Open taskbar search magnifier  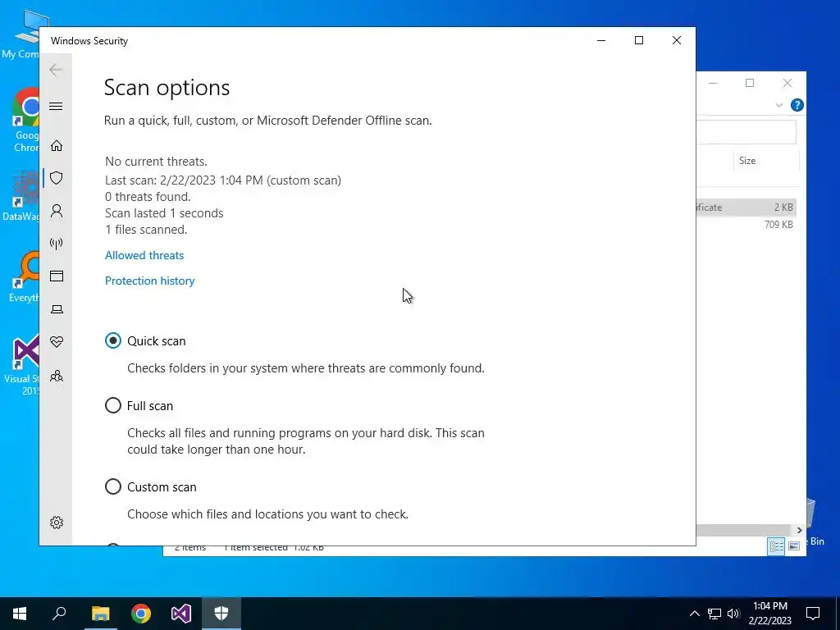tap(59, 614)
